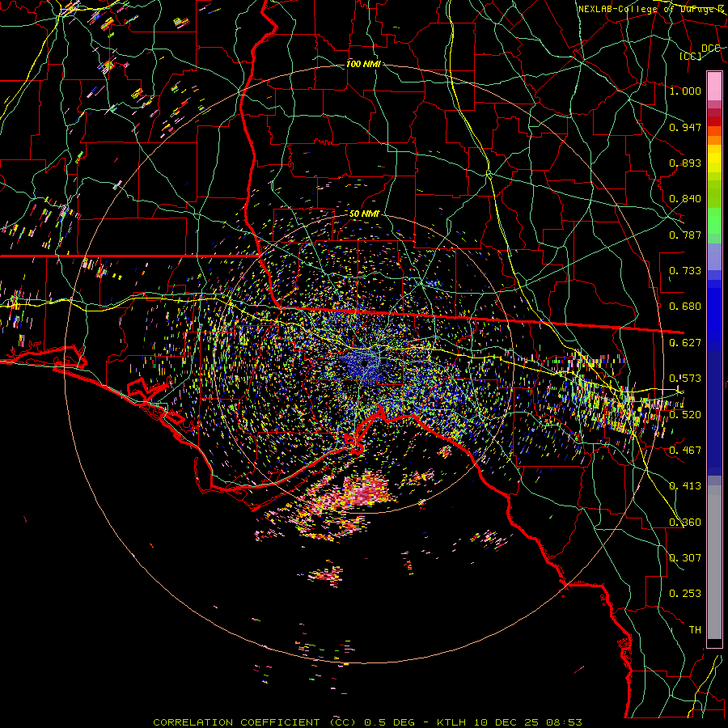Pick the bright green color bar segment

(x=714, y=221)
